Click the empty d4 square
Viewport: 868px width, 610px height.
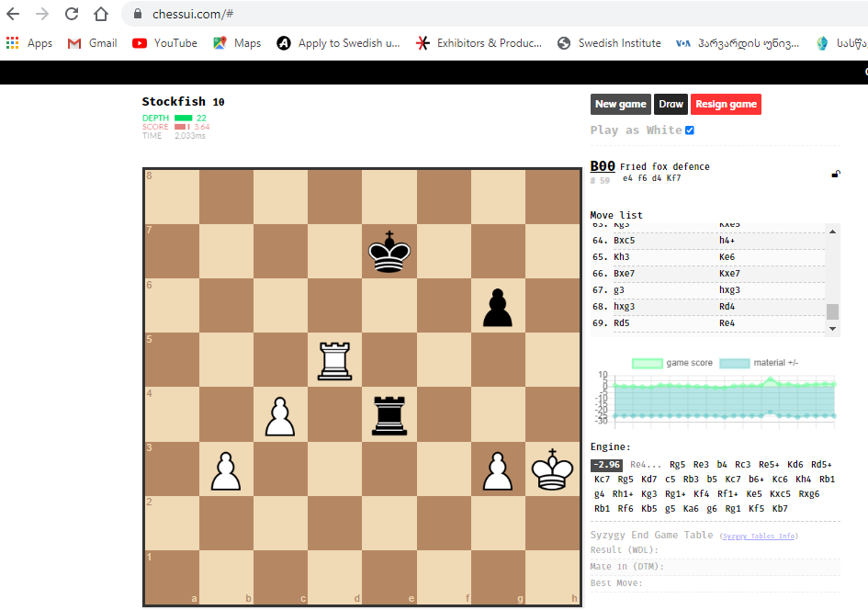coord(335,415)
